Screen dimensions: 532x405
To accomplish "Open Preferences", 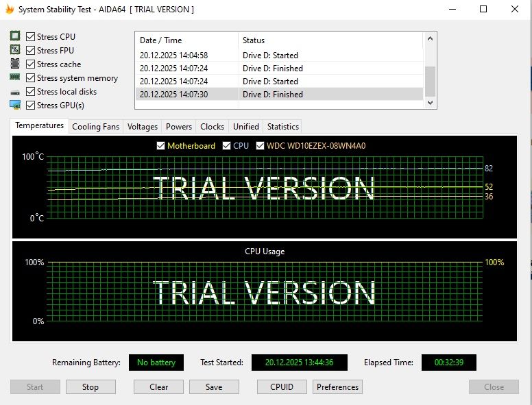I will point(337,387).
